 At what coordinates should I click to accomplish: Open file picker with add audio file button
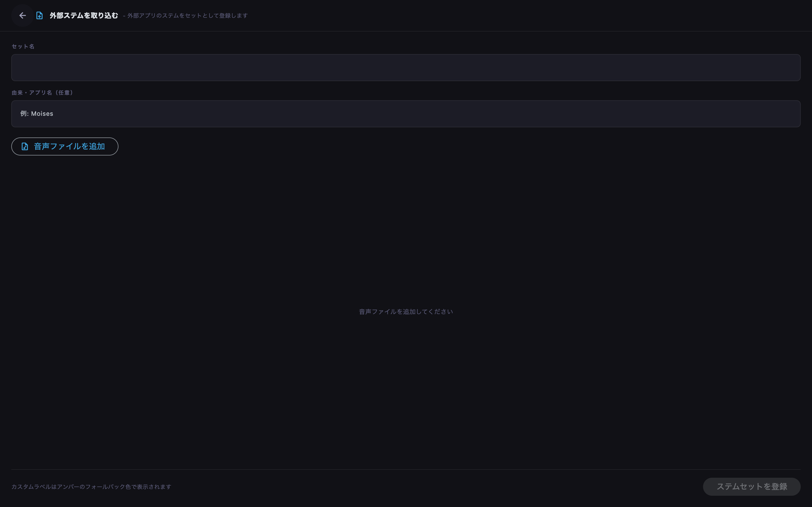pos(65,146)
